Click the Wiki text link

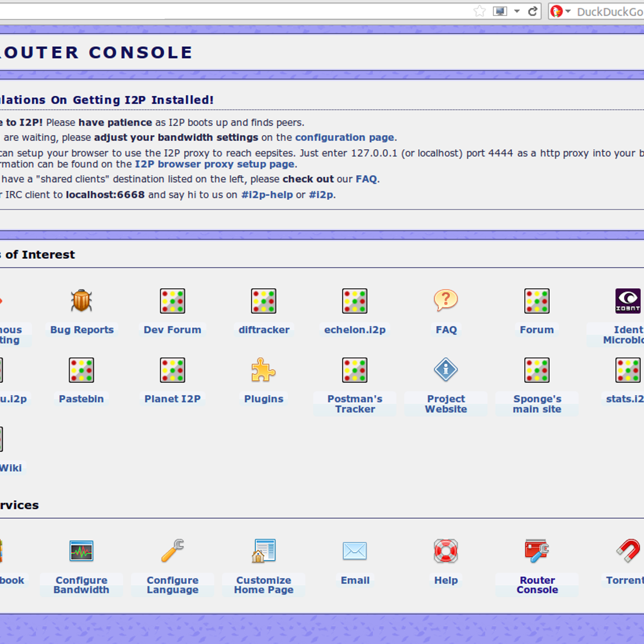coord(11,468)
